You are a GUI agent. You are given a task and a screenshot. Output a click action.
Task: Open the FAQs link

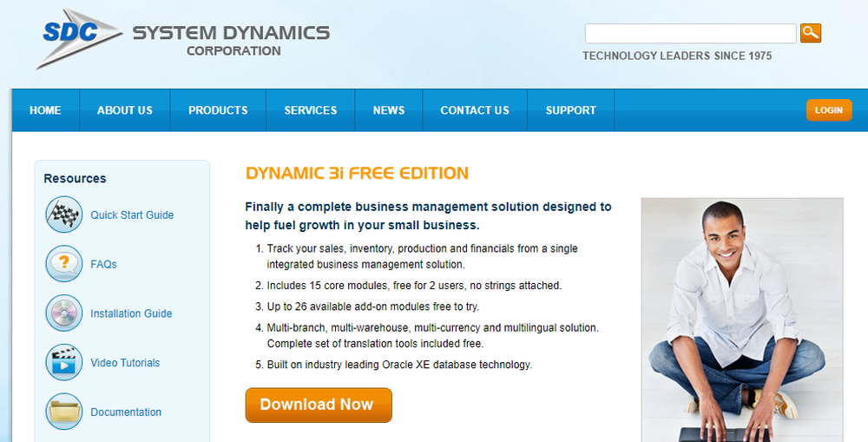(x=103, y=264)
